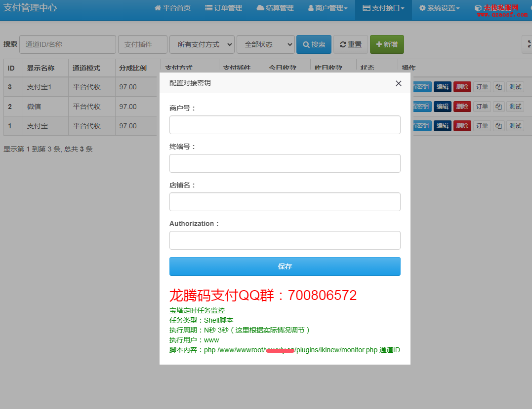Image resolution: width=532 pixels, height=409 pixels.
Task: Click 编辑 for row 支付宝1
Action: (443, 87)
